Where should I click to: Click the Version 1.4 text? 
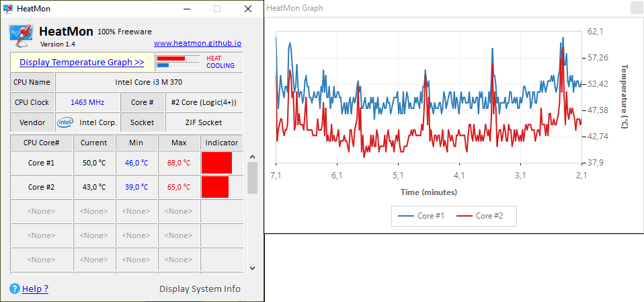pyautogui.click(x=58, y=44)
